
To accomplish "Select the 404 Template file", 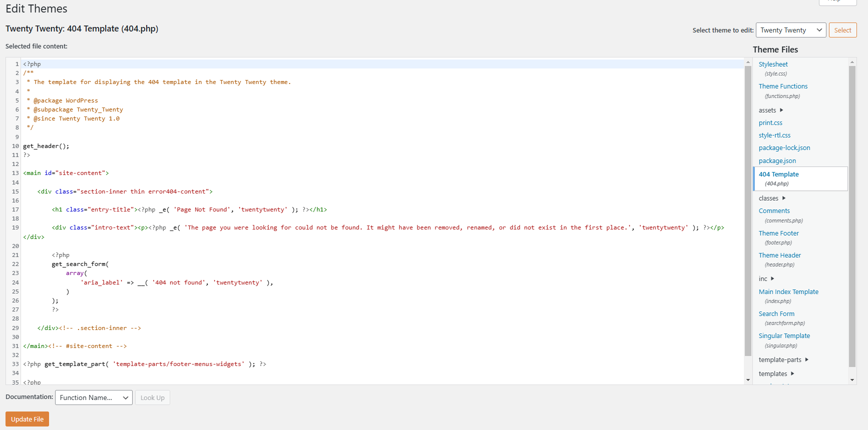I will click(x=778, y=174).
